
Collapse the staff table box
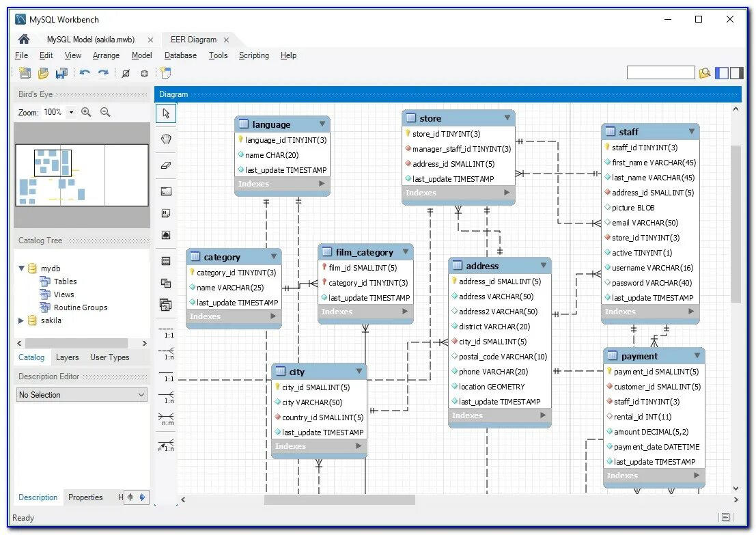tap(692, 131)
